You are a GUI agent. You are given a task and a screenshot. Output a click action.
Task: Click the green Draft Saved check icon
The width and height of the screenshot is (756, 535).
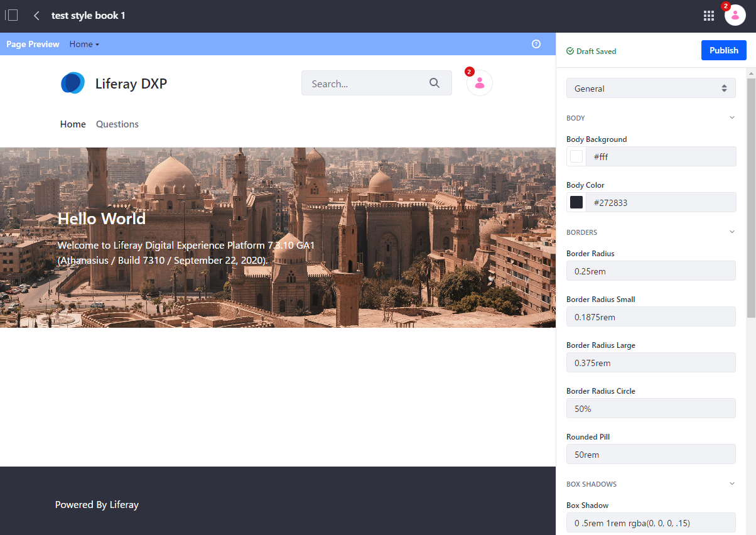tap(570, 51)
